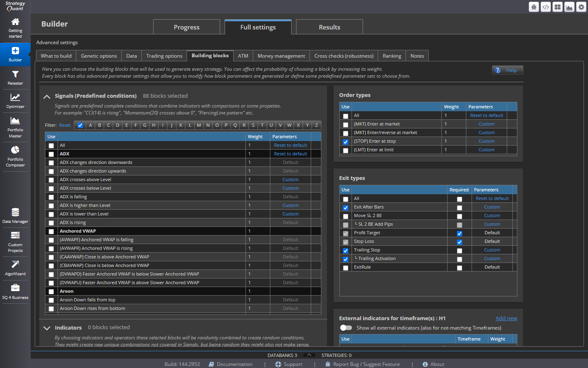Open Cross checks (robustness) tab

pyautogui.click(x=344, y=56)
